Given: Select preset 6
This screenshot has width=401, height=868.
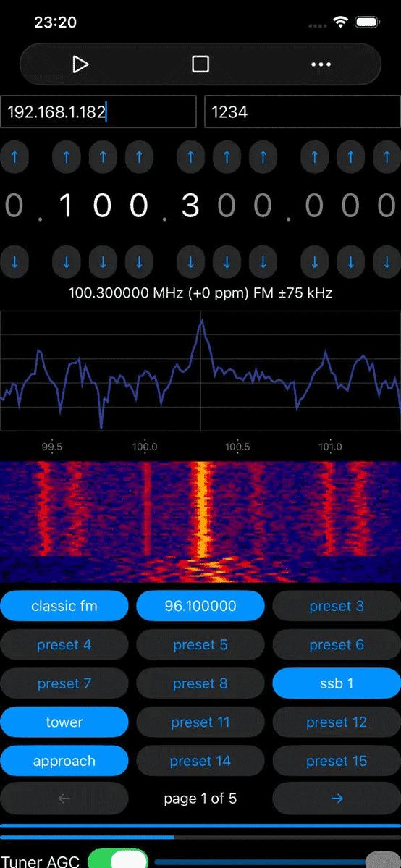Looking at the screenshot, I should pyautogui.click(x=337, y=644).
